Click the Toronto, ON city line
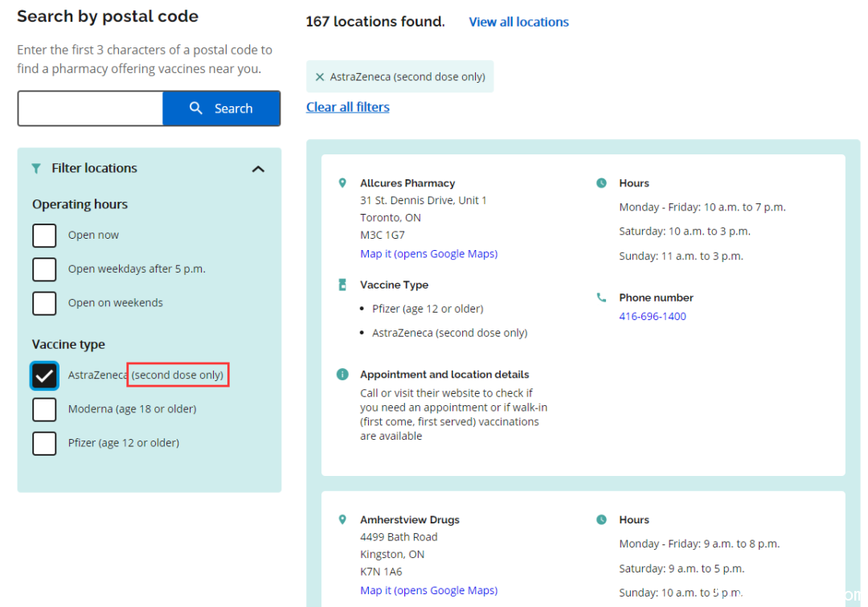 [391, 218]
